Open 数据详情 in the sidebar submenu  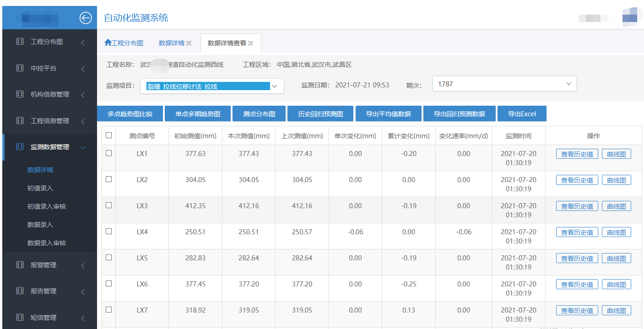[40, 170]
